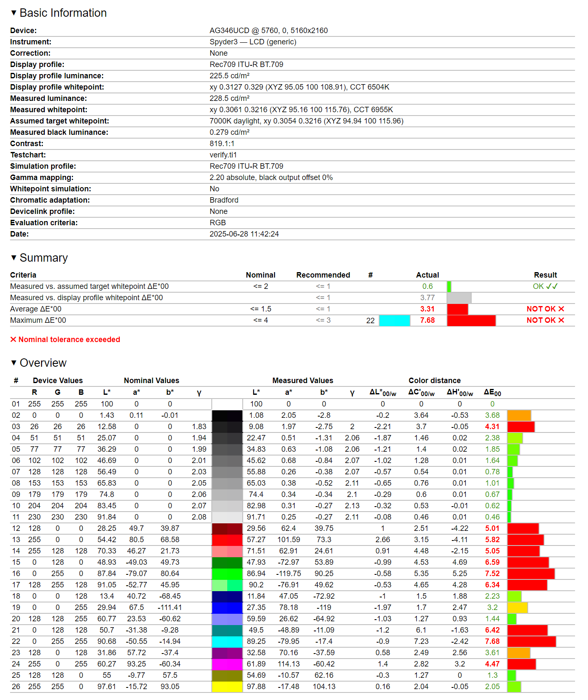
Task: Select the bright green patch swatch in row 16
Action: pos(227,574)
